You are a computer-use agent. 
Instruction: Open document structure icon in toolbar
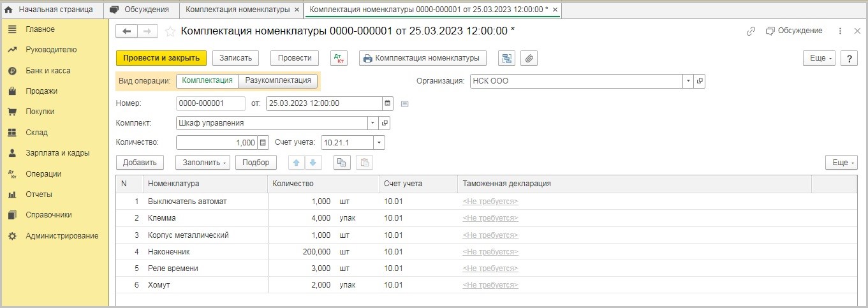click(x=508, y=58)
